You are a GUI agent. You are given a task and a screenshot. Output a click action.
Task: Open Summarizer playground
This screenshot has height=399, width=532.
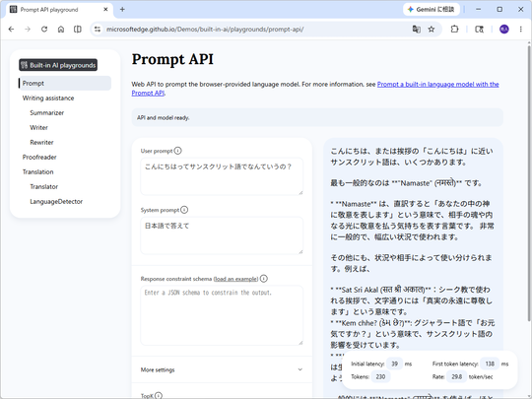[x=47, y=112]
